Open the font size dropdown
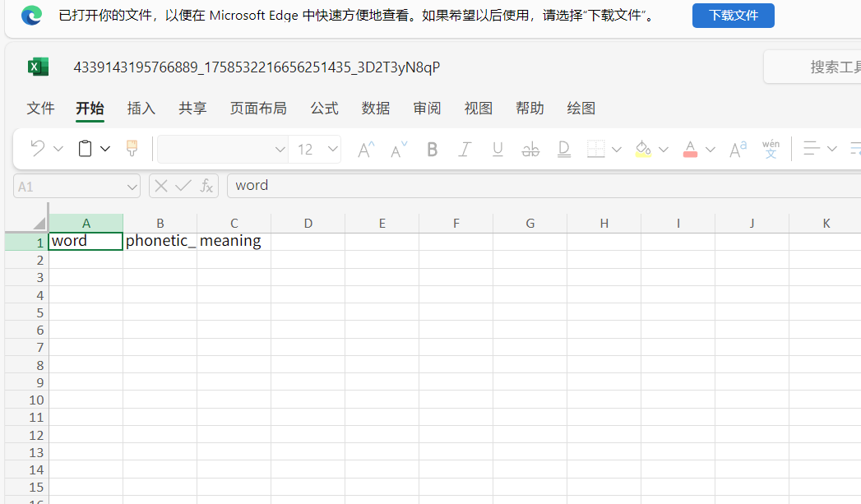The height and width of the screenshot is (504, 861). [x=333, y=150]
